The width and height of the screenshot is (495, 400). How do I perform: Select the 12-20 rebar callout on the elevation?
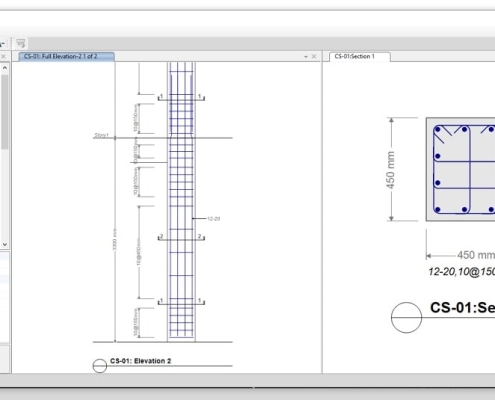[x=213, y=219]
